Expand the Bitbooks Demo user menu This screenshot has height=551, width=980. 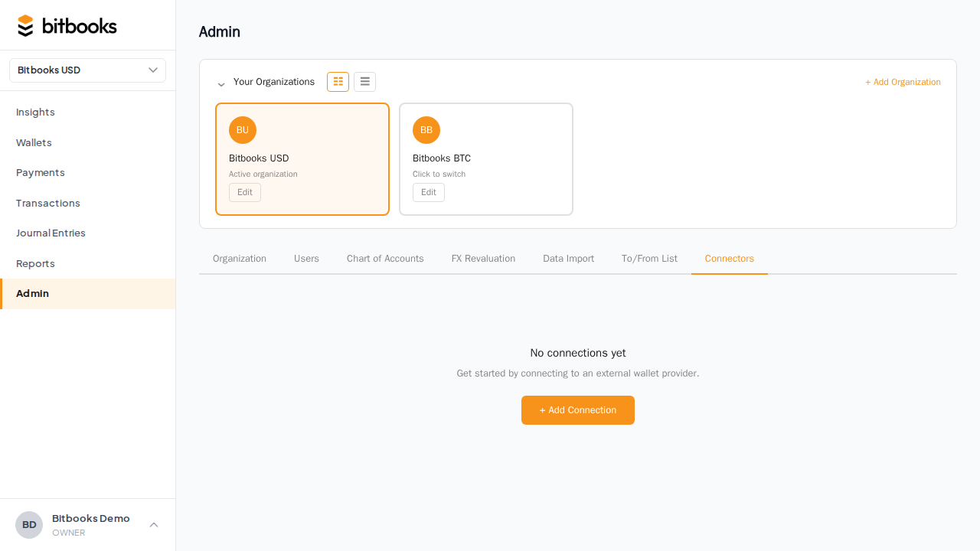[x=154, y=525]
